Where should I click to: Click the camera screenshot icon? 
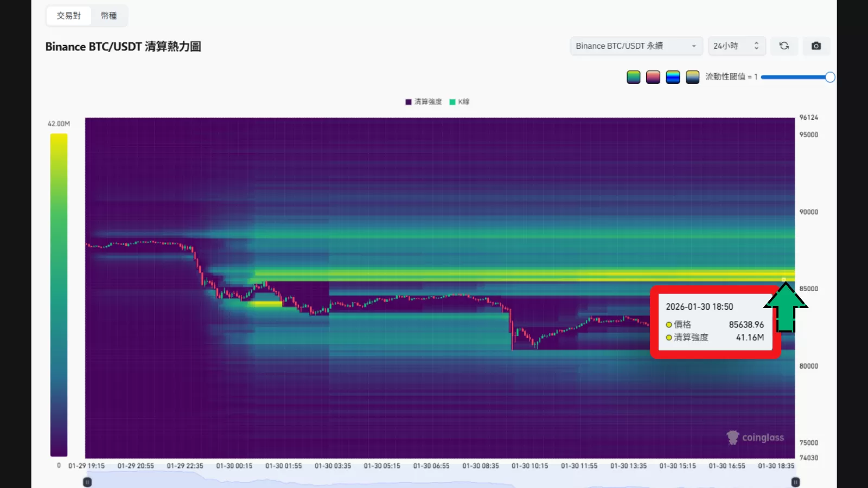[816, 46]
